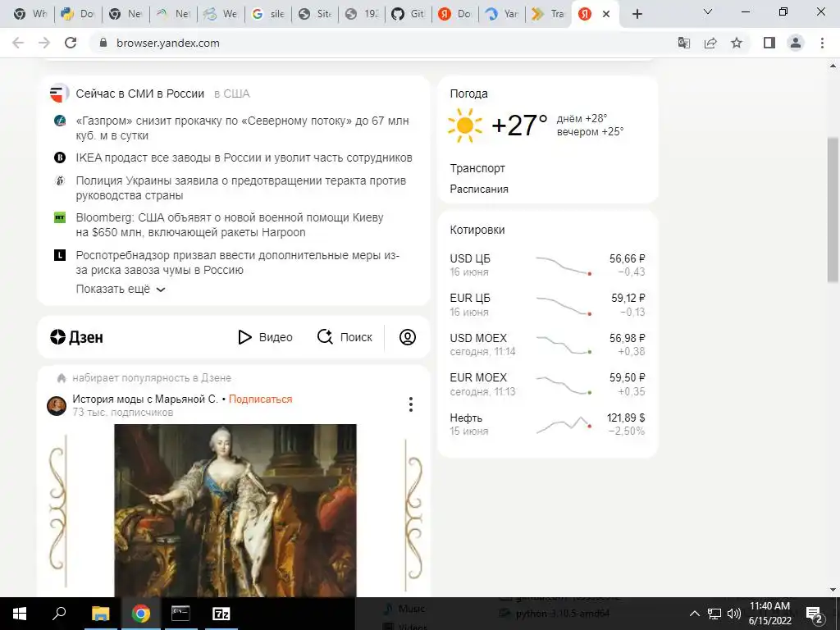The height and width of the screenshot is (630, 840).
Task: Switch to the 'Yan' tab
Action: [502, 14]
